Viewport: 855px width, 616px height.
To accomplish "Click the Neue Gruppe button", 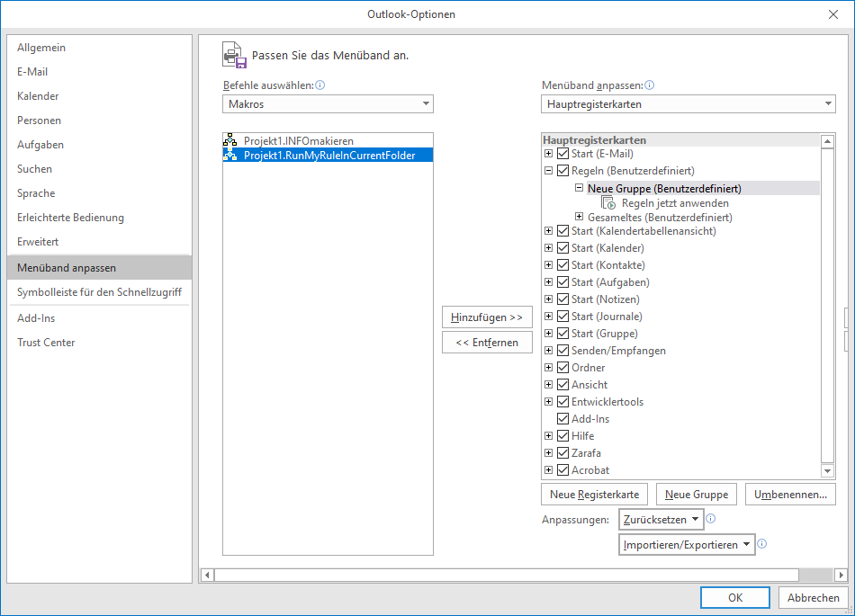I will tap(697, 495).
